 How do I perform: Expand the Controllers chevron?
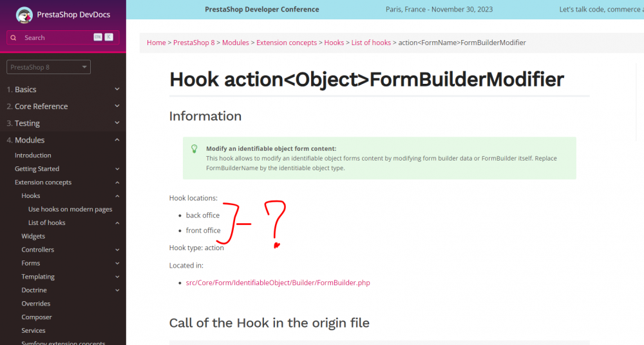click(x=117, y=250)
